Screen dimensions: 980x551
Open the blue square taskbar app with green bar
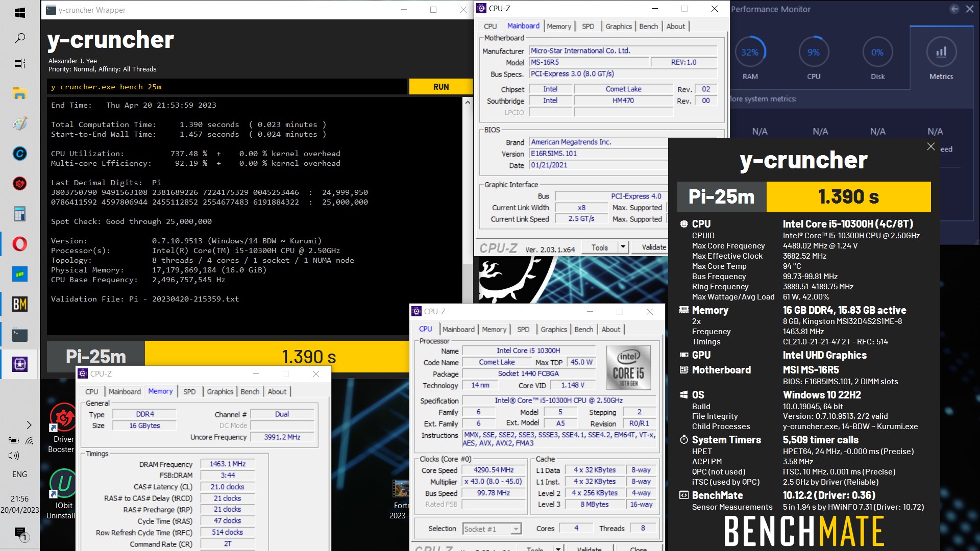[20, 274]
